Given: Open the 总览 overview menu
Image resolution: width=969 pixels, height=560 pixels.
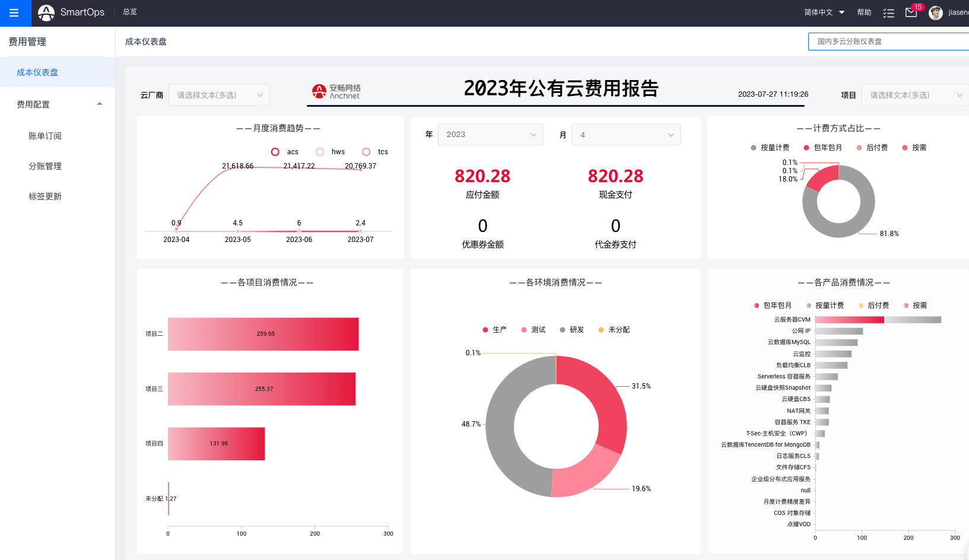Looking at the screenshot, I should click(130, 12).
